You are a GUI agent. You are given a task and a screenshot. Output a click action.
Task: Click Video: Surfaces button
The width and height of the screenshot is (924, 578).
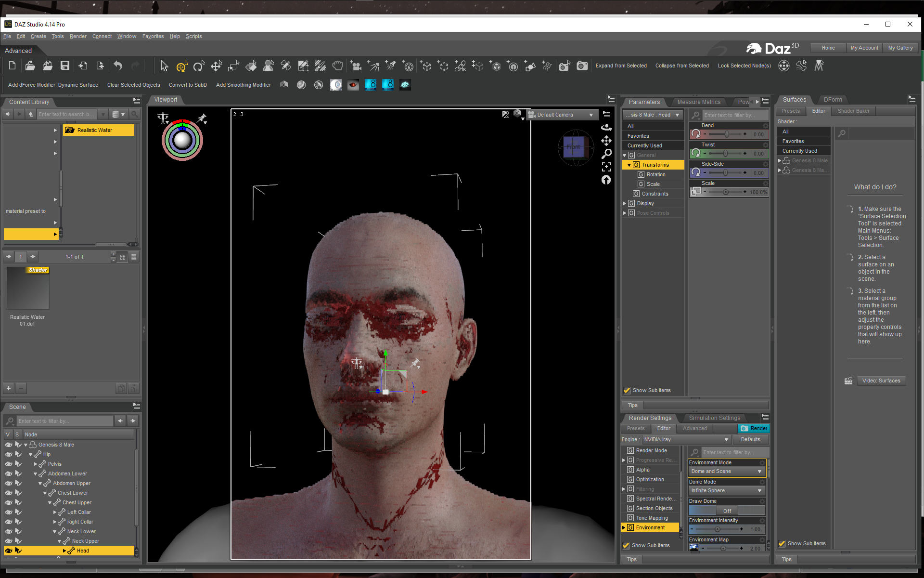[x=881, y=381]
